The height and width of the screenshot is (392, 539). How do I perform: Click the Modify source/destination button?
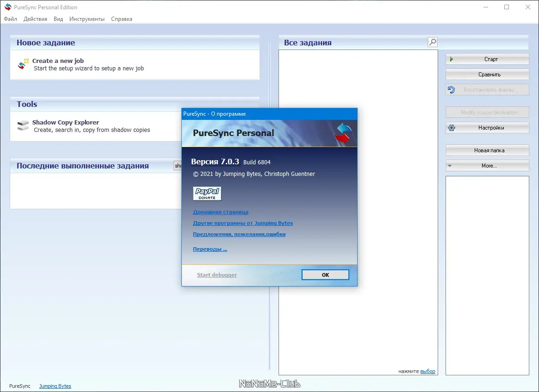pos(487,112)
